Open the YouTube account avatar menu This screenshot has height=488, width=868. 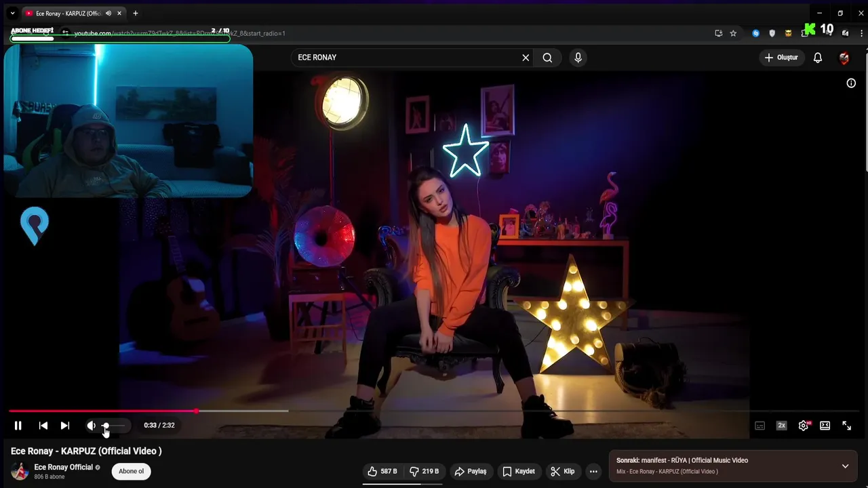pyautogui.click(x=844, y=58)
